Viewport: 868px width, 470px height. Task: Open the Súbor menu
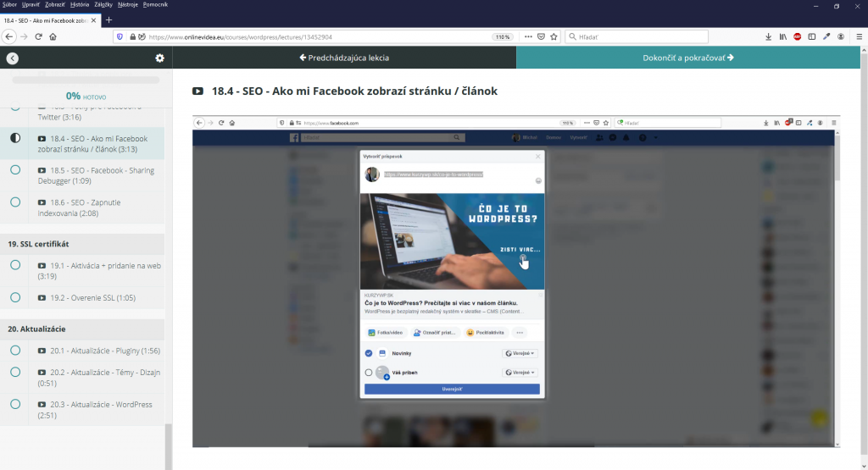click(x=9, y=4)
